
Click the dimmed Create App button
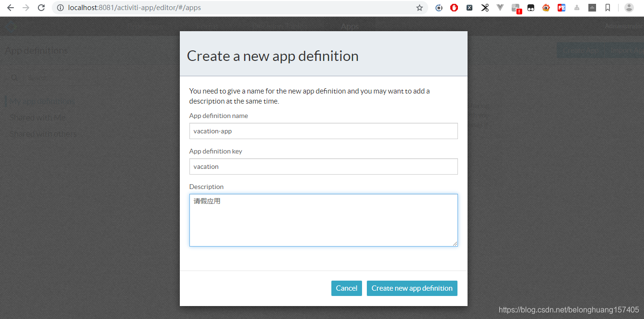click(x=581, y=50)
